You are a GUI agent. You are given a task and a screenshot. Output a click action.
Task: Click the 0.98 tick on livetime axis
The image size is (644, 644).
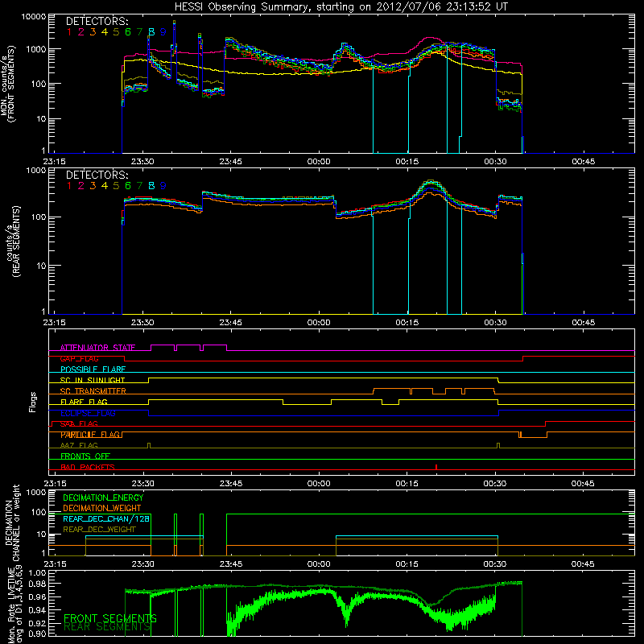[38, 584]
